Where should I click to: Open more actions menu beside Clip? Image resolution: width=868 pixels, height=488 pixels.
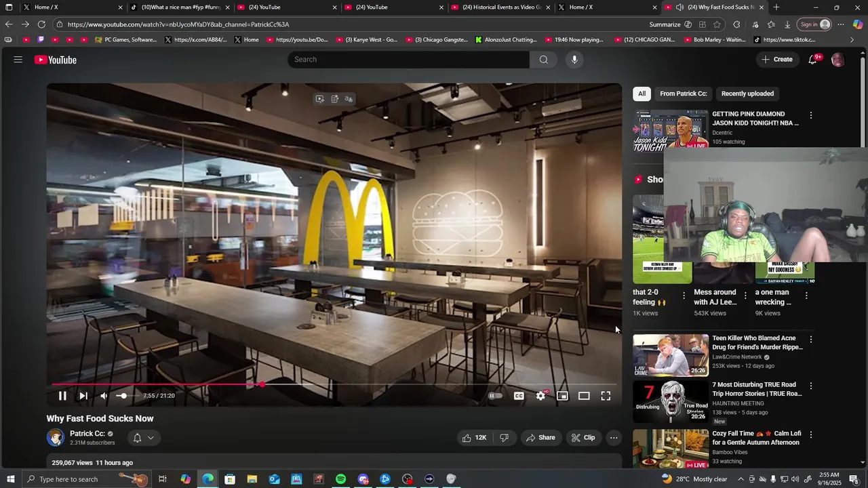(614, 438)
